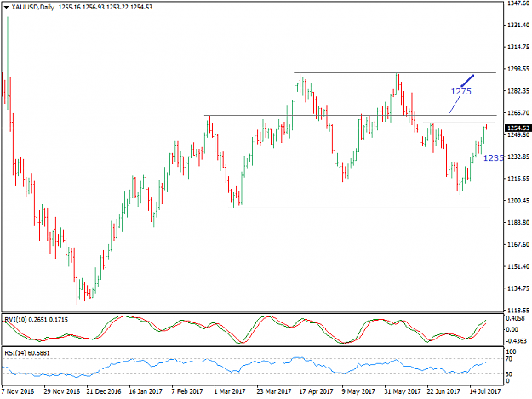Click the 17 Apr 2017 date label
The image size is (532, 399).
point(316,391)
